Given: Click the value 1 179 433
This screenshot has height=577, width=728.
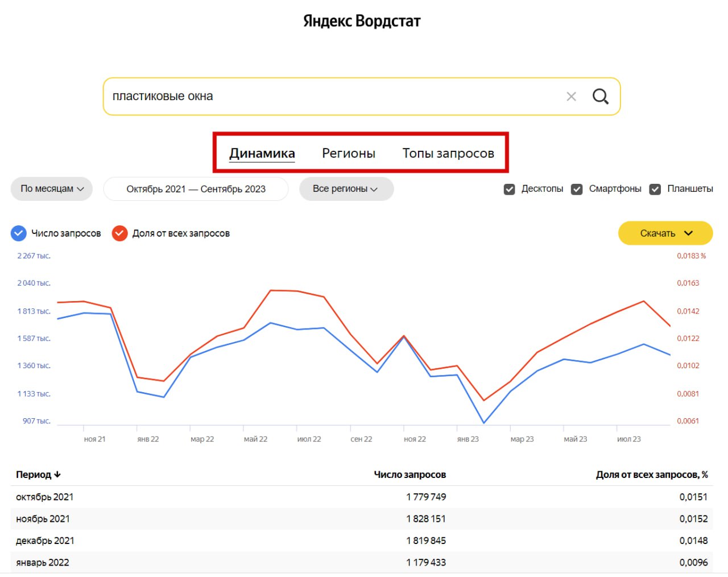Looking at the screenshot, I should (426, 562).
